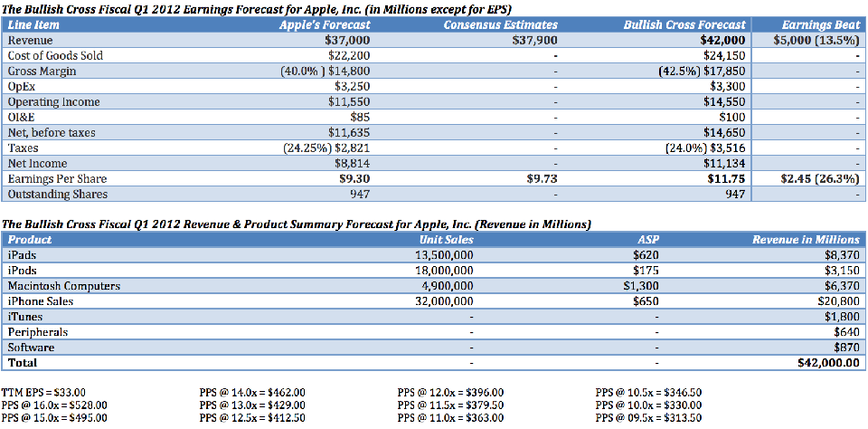
Task: Click the "Unit Sales" column header
Action: pos(447,240)
